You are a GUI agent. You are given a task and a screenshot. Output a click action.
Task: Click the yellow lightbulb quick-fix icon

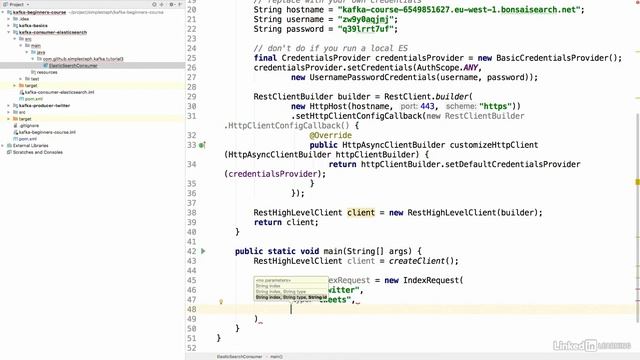pos(221,302)
